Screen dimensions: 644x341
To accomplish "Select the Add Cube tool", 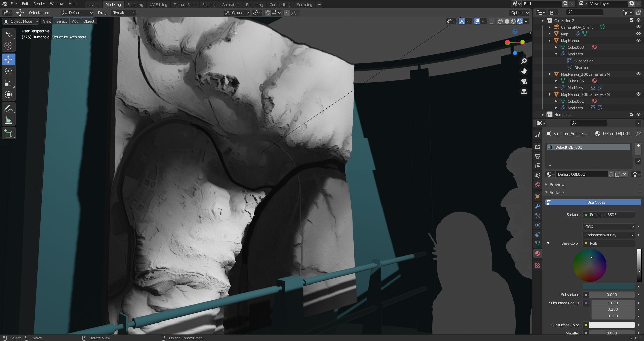I will click(8, 134).
